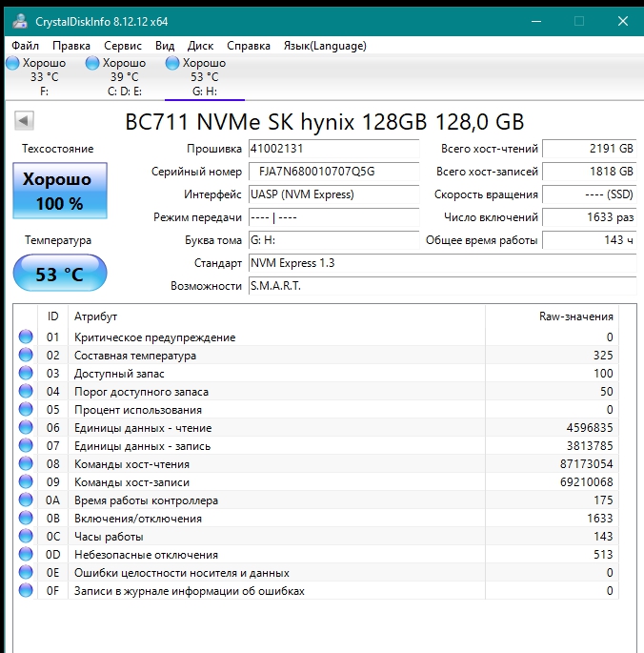Click status orb for attribute 09
Image resolution: width=644 pixels, height=653 pixels.
[26, 481]
